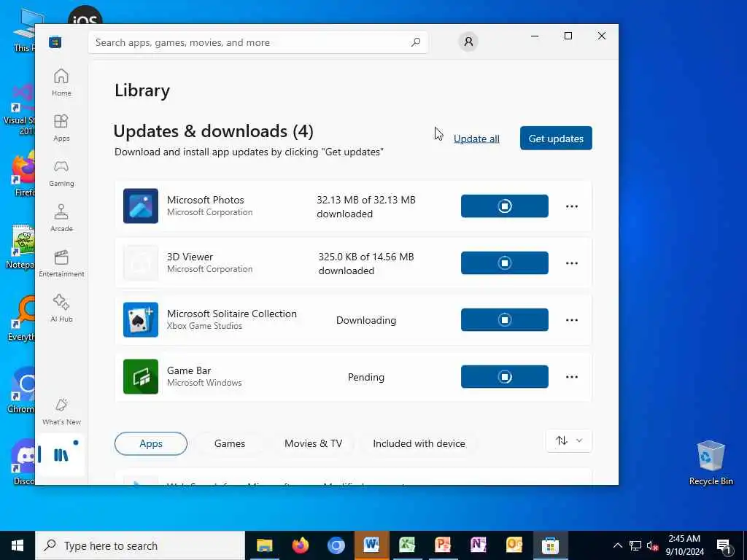This screenshot has width=747, height=560.
Task: Show hidden system tray icons
Action: pos(617,545)
